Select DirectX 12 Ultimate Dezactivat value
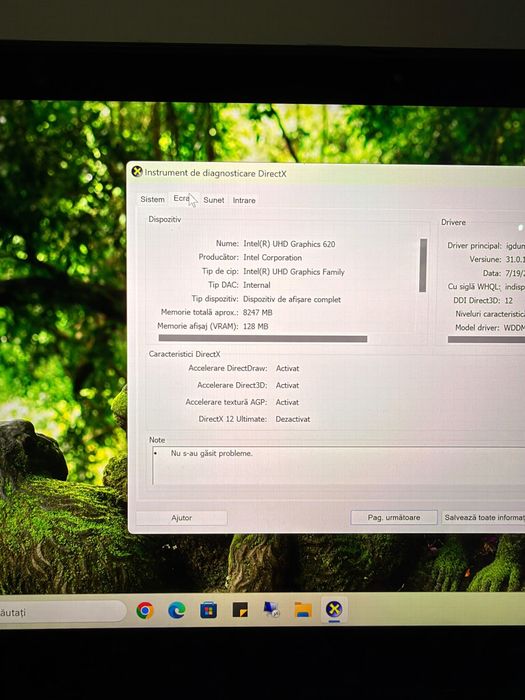 292,419
